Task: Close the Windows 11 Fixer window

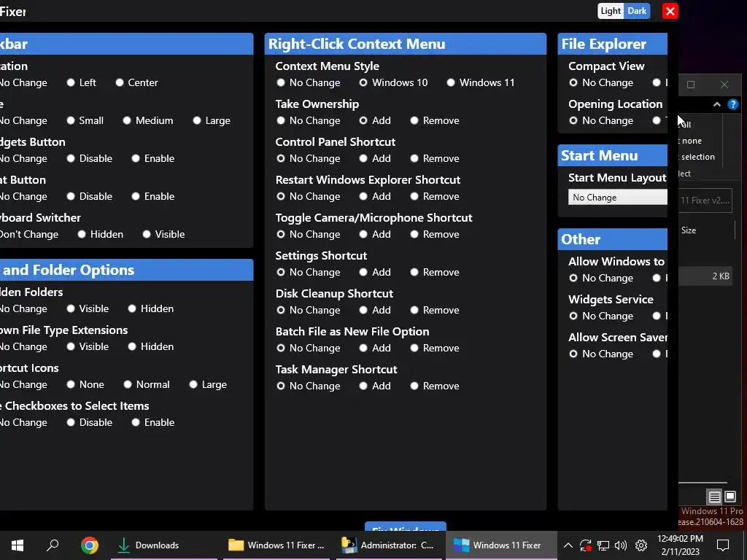Action: point(670,11)
